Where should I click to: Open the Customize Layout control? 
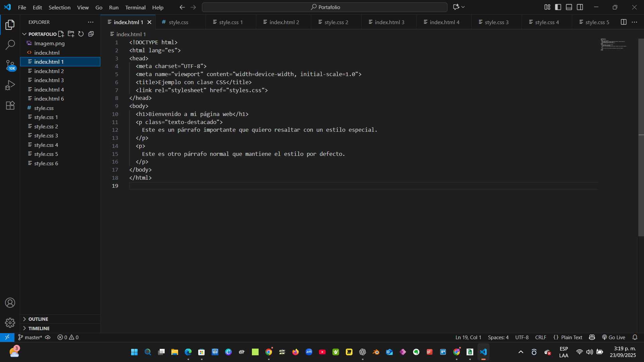click(x=547, y=7)
